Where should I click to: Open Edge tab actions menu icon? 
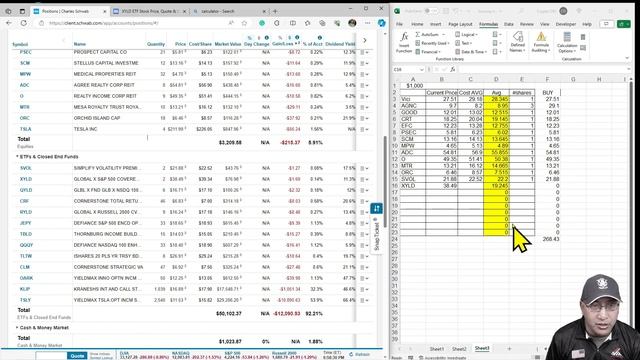point(22,11)
